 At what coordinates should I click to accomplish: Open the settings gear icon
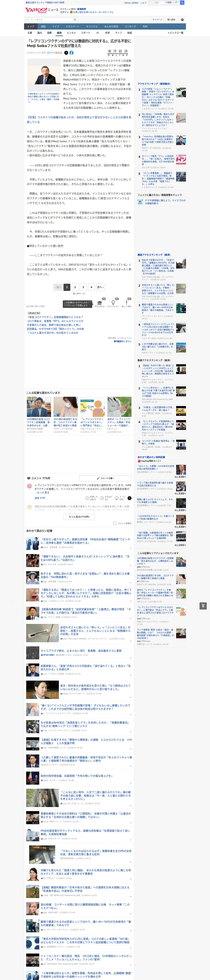[x=182, y=20]
